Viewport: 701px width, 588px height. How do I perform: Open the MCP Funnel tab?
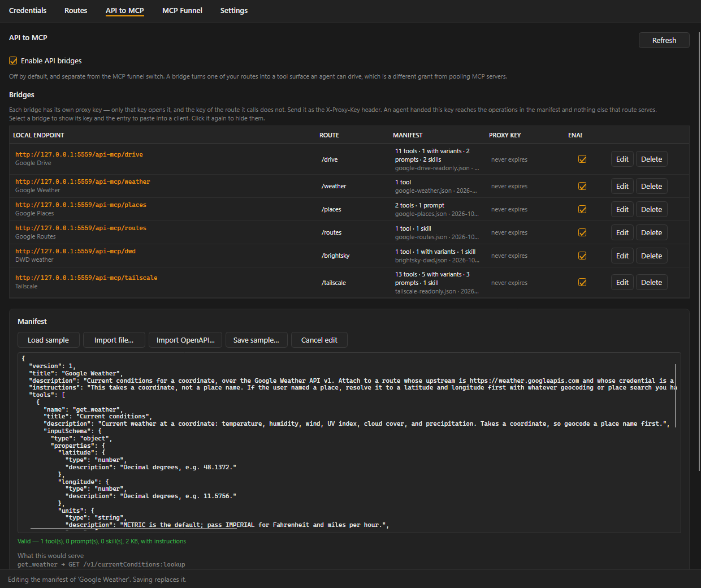point(182,10)
